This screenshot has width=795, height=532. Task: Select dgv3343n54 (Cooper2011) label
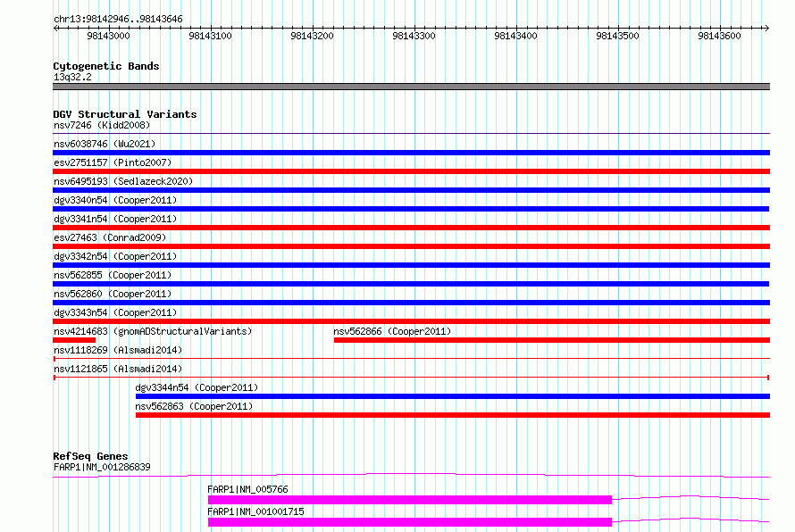click(x=115, y=312)
